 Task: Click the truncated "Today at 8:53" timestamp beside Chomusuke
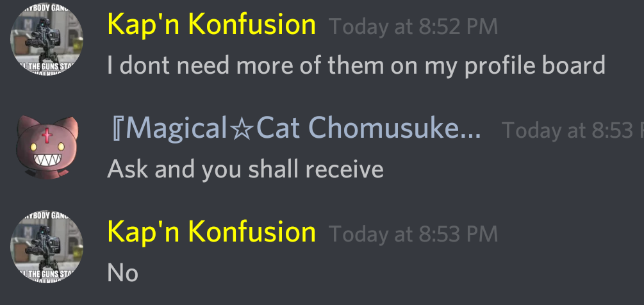pyautogui.click(x=573, y=130)
